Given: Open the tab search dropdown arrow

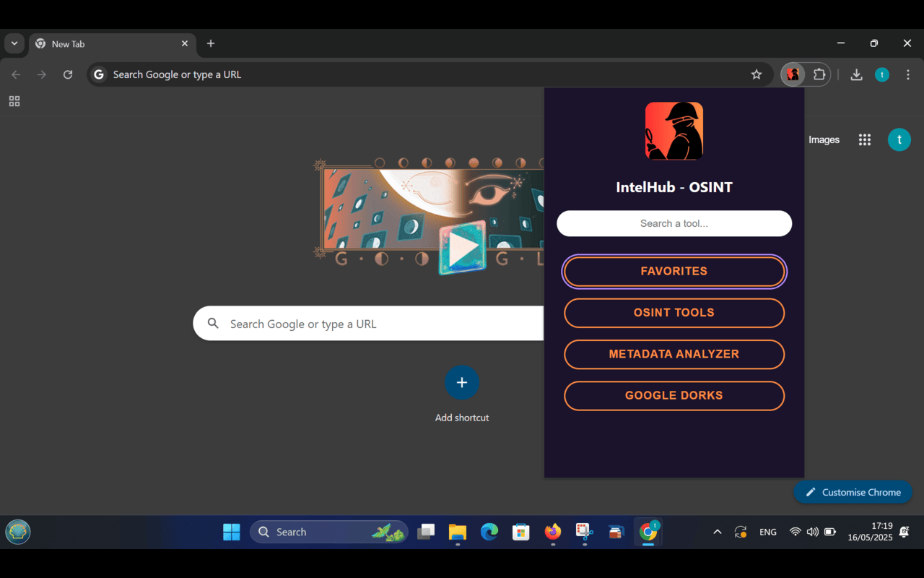Looking at the screenshot, I should (14, 43).
